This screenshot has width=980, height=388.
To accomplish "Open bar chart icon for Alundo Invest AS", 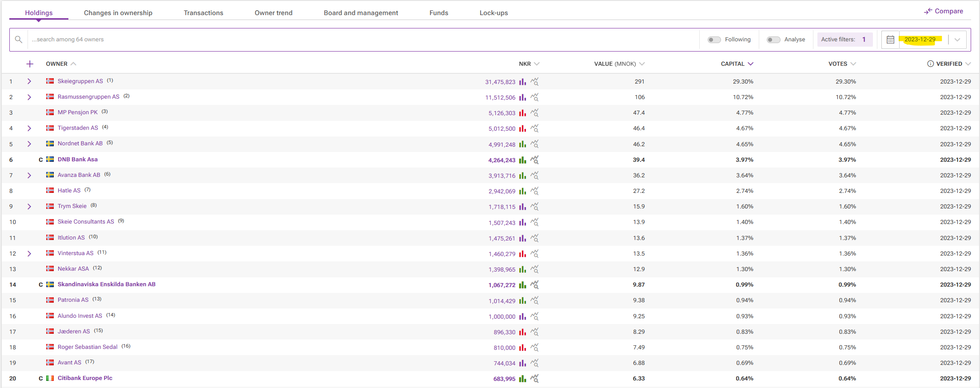I will point(522,316).
